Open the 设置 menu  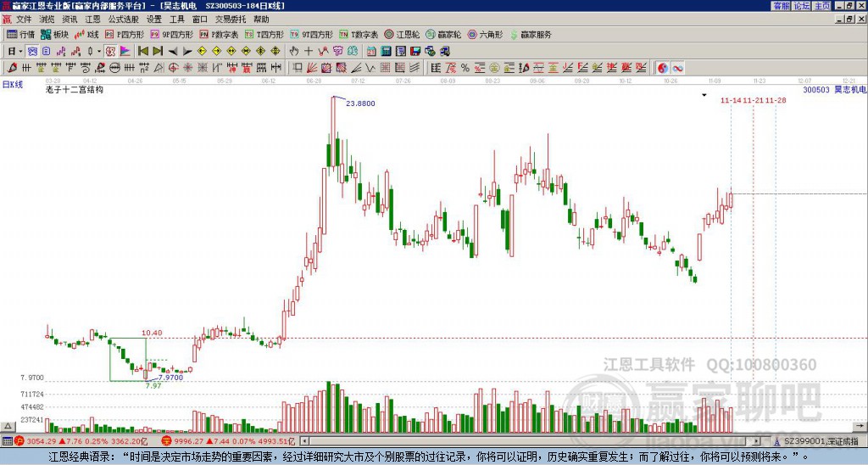(x=154, y=20)
